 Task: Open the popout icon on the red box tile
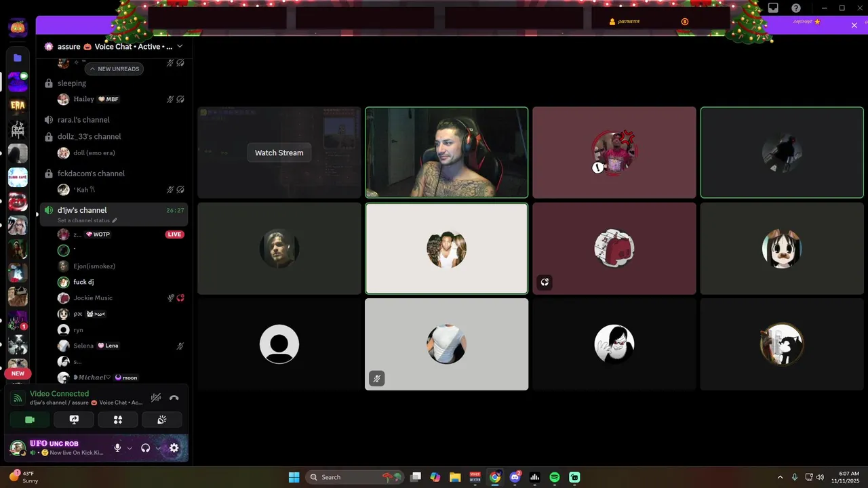pos(545,283)
